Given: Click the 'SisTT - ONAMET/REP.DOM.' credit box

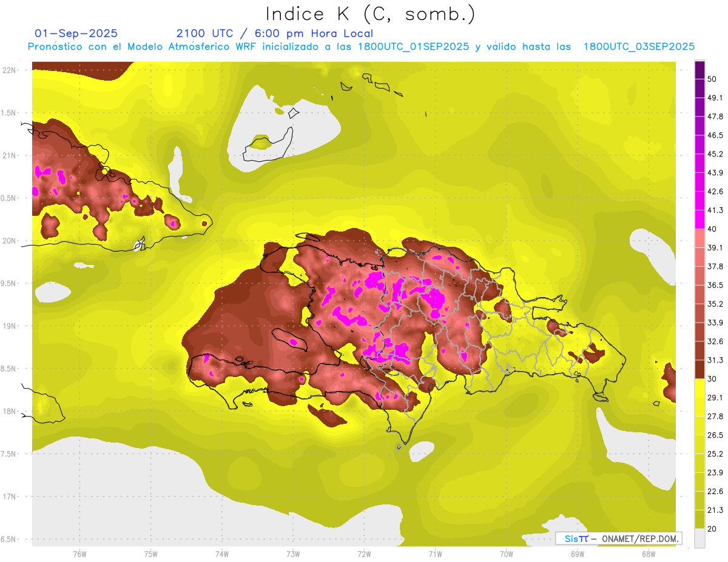Looking at the screenshot, I should [x=618, y=538].
